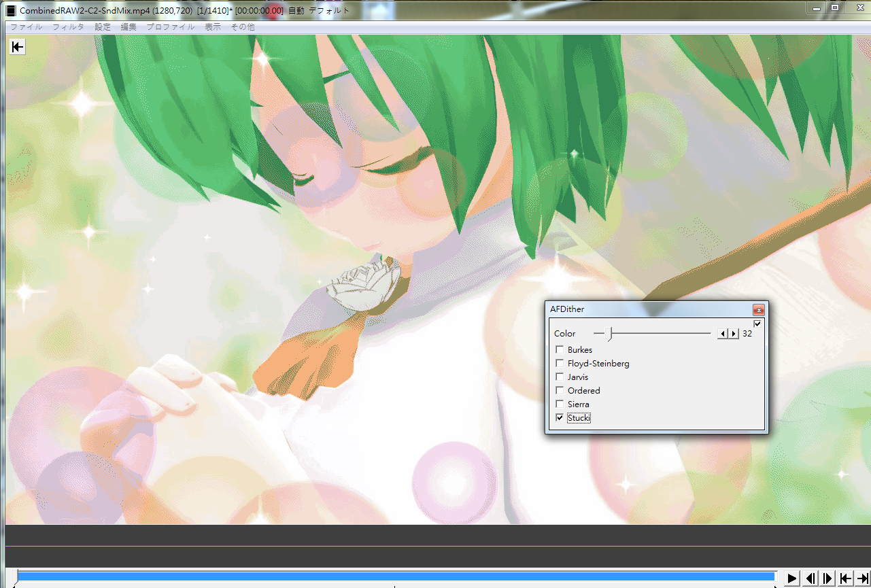Increase Color value with right arrow
This screenshot has height=588, width=871.
[x=733, y=333]
